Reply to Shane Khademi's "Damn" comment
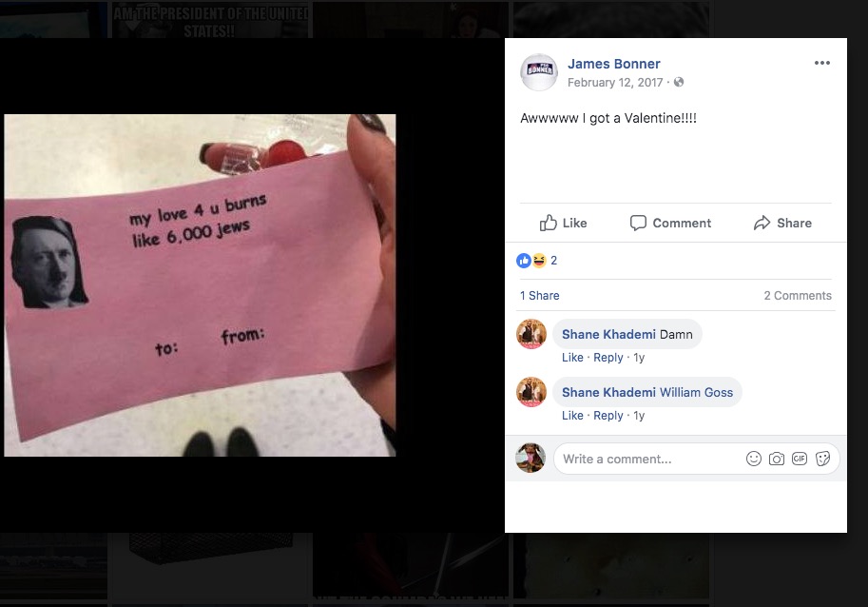This screenshot has height=607, width=868. point(608,358)
